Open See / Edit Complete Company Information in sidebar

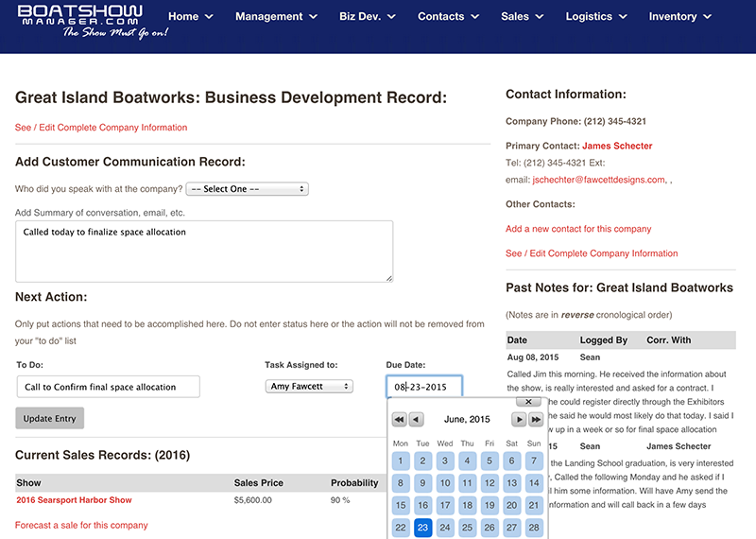pyautogui.click(x=592, y=253)
